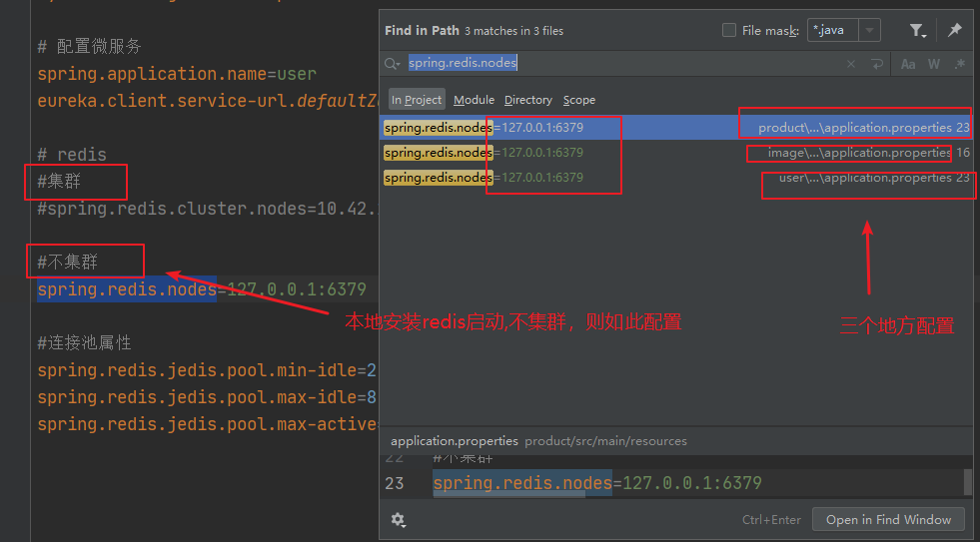Click the '#不集群' comment line in editor

[x=68, y=262]
